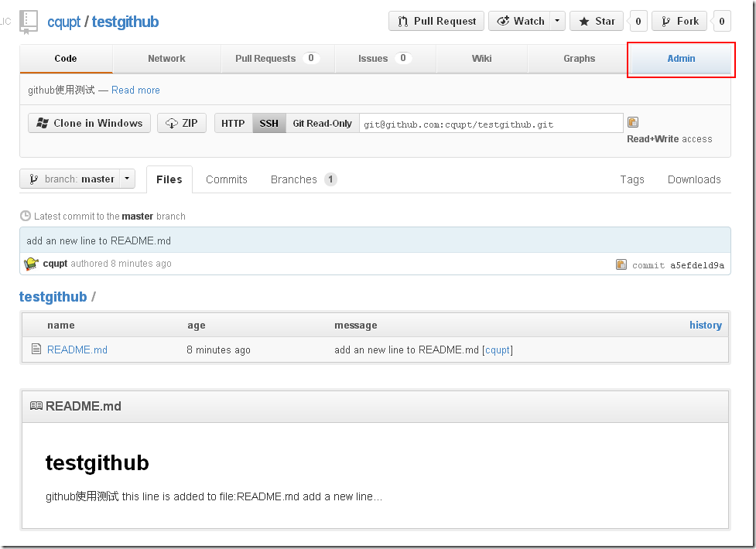Click the cqupt author avatar
Screen dimensions: 756x549
[32, 264]
